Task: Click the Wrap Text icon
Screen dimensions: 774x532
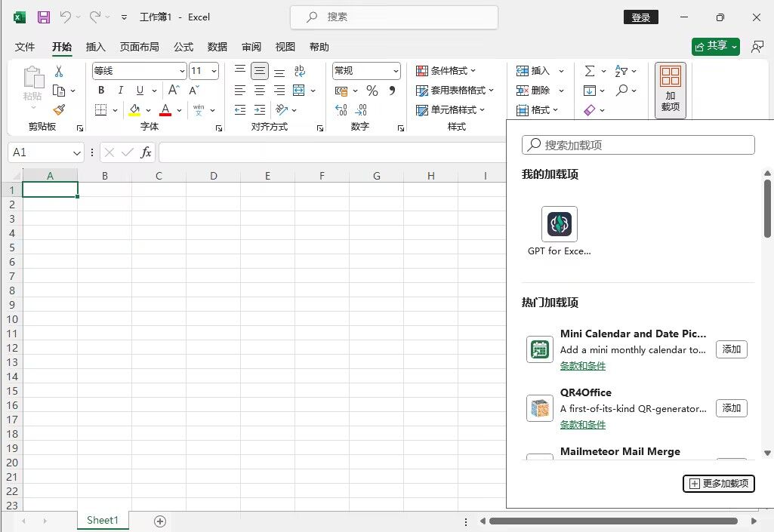Action: [300, 71]
